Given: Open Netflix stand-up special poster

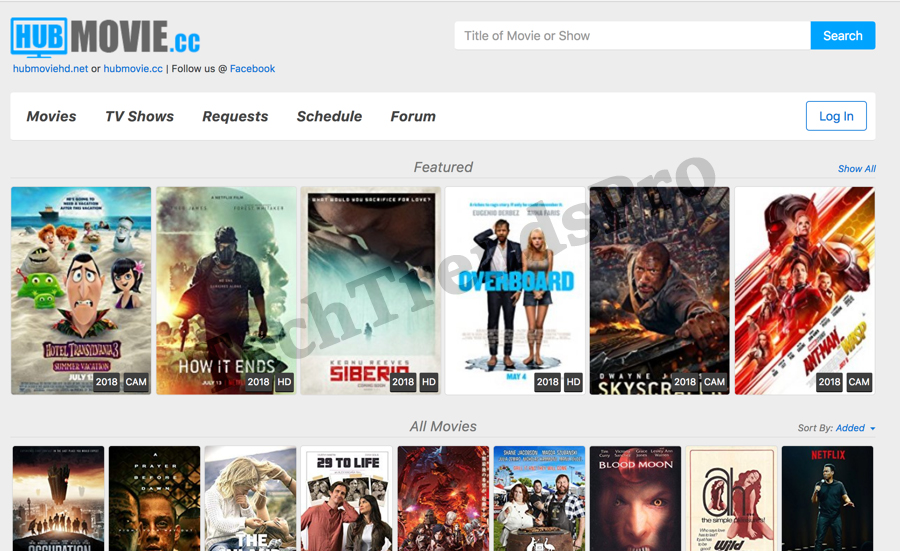Looking at the screenshot, I should click(828, 498).
